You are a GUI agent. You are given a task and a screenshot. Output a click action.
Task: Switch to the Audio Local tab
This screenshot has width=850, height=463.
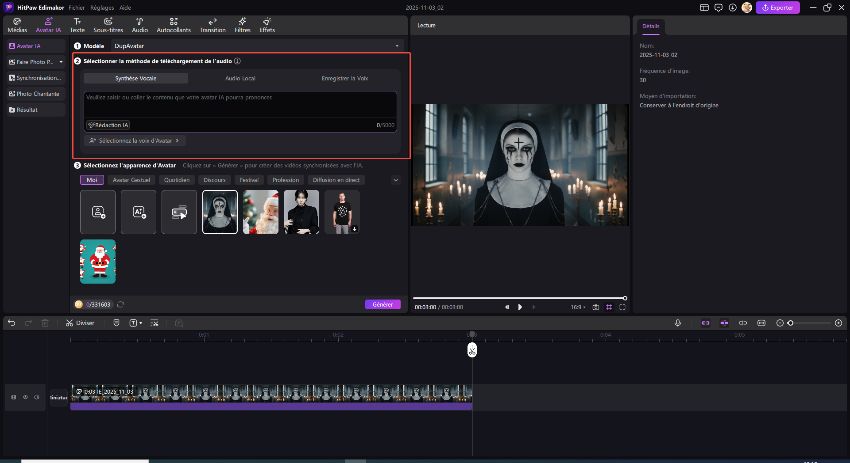239,77
